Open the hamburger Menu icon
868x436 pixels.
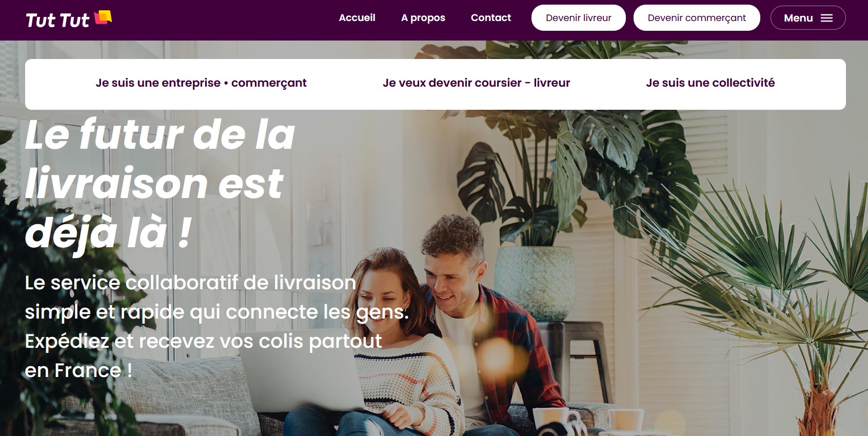826,18
